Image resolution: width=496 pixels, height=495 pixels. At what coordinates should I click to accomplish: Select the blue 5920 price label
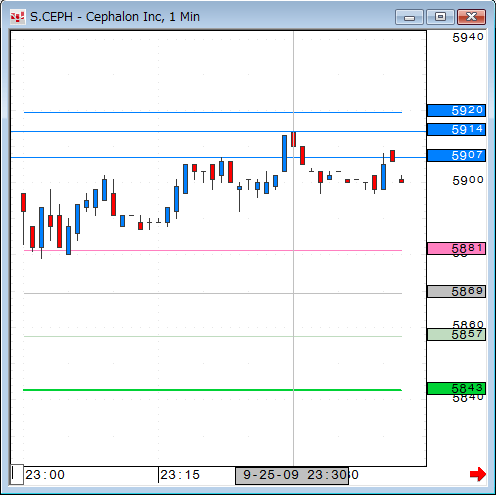(x=456, y=110)
